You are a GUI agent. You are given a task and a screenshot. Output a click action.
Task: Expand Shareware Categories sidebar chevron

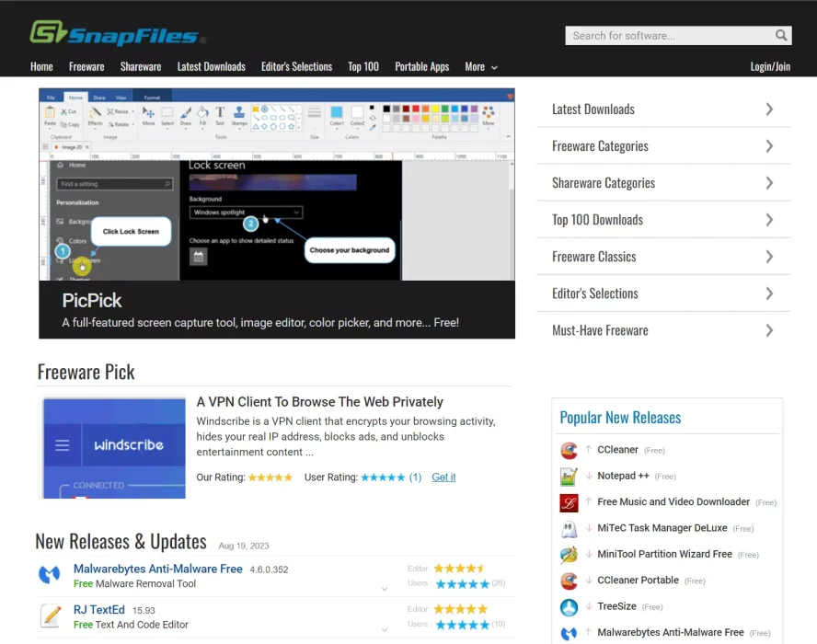point(769,183)
